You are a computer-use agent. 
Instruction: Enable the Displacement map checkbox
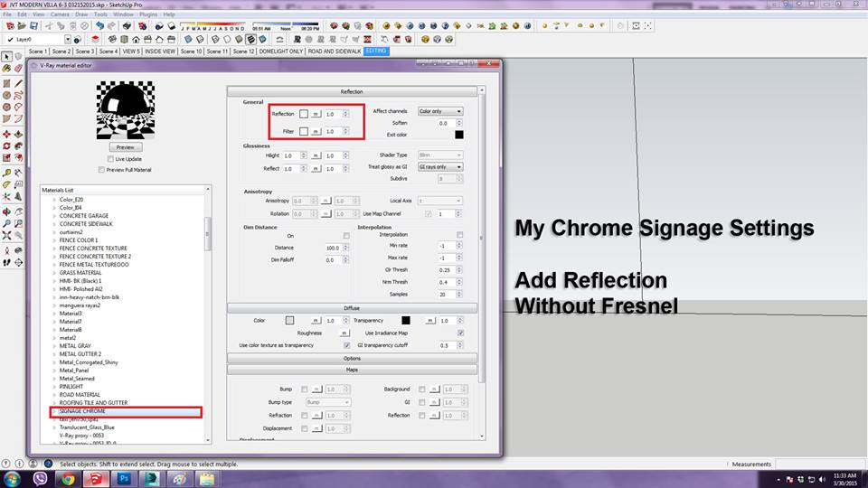coord(305,428)
